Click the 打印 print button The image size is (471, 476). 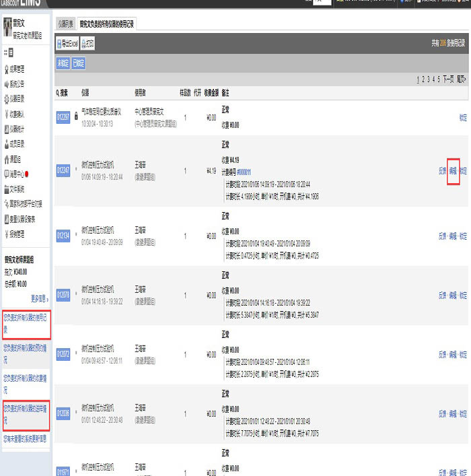point(87,42)
